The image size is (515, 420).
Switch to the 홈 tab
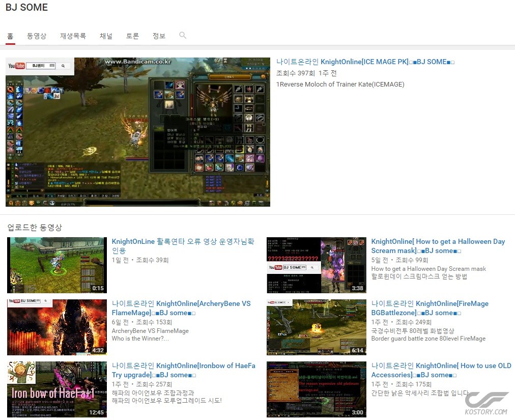[x=10, y=36]
